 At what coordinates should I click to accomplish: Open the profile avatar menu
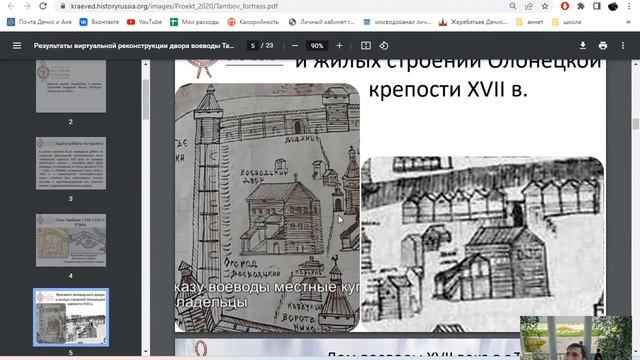[613, 6]
